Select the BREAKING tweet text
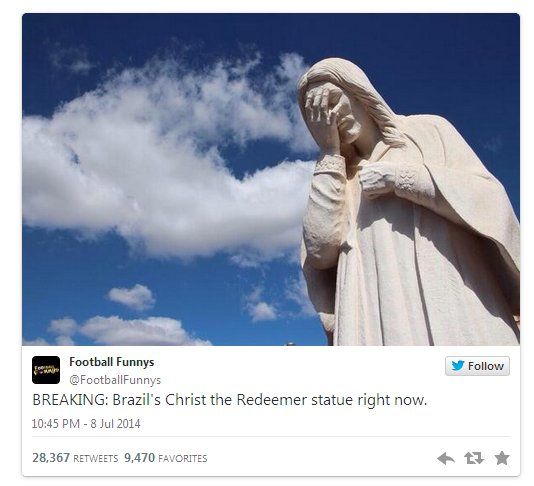The image size is (534, 486). [230, 400]
